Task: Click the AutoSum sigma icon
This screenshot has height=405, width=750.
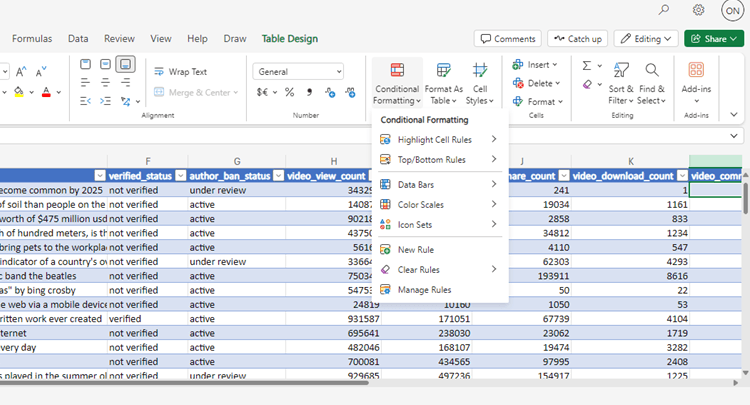Action: [x=586, y=65]
